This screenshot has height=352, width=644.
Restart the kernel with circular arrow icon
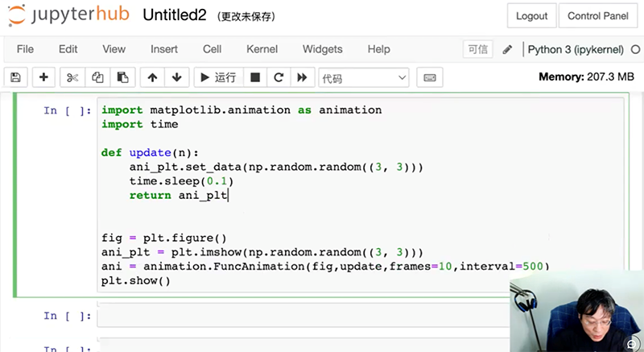pyautogui.click(x=279, y=77)
